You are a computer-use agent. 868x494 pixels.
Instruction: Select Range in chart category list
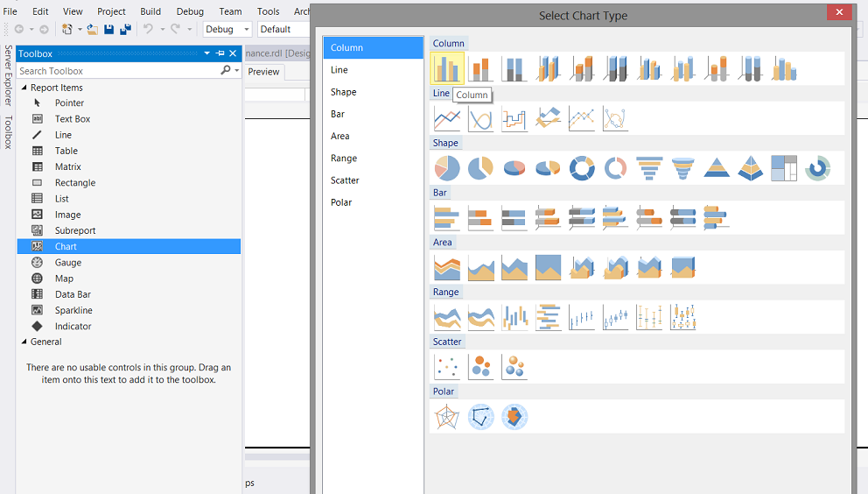click(373, 158)
